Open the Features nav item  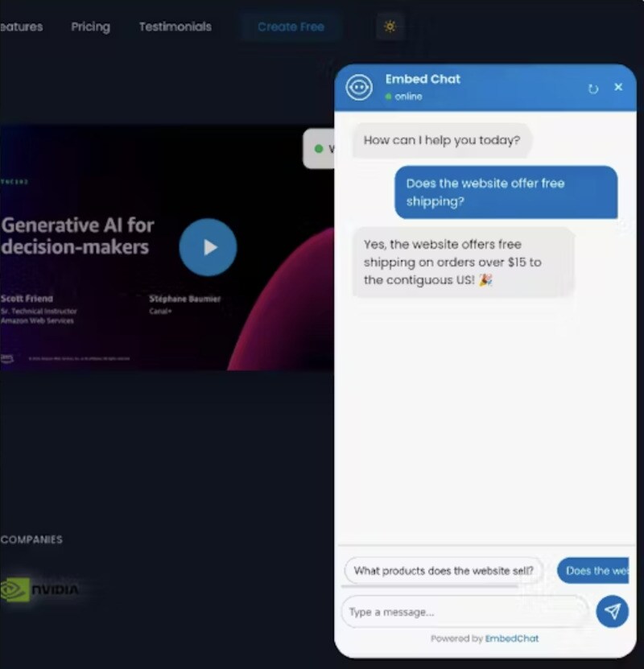(22, 27)
